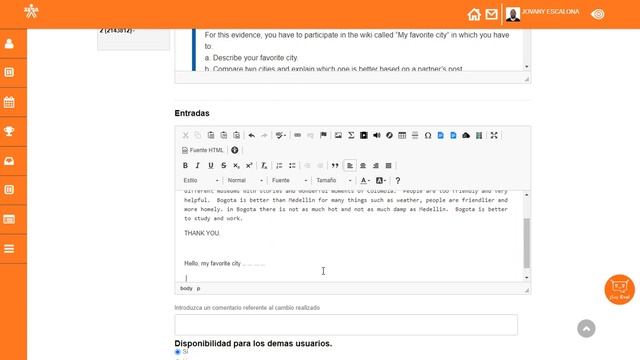Insert an image
Screen dimensions: 640x360
pyautogui.click(x=338, y=135)
